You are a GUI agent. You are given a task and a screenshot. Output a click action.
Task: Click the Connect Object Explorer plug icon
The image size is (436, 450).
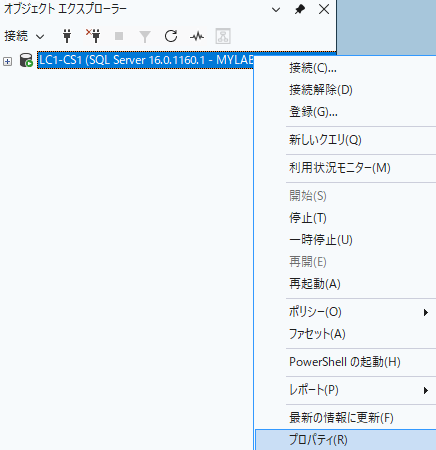point(67,36)
